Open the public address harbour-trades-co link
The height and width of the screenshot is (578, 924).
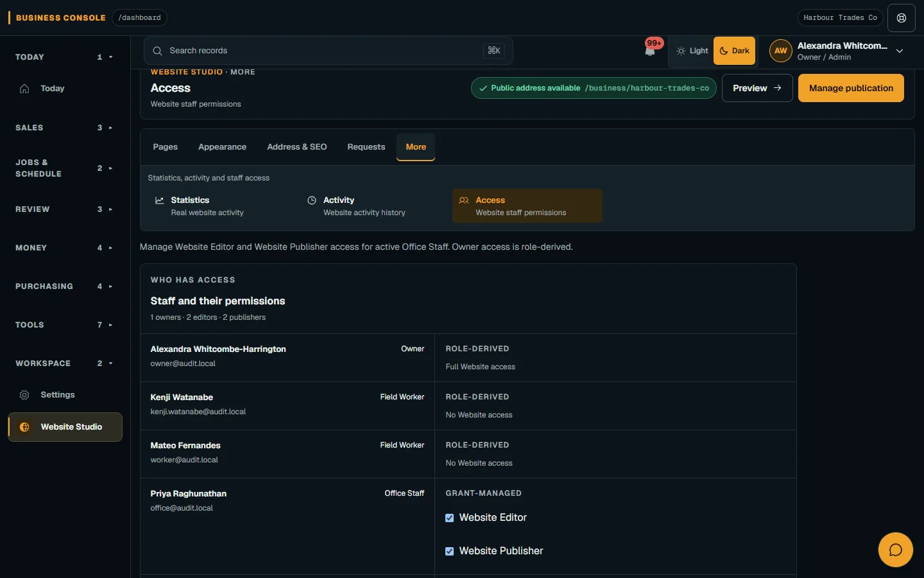594,88
